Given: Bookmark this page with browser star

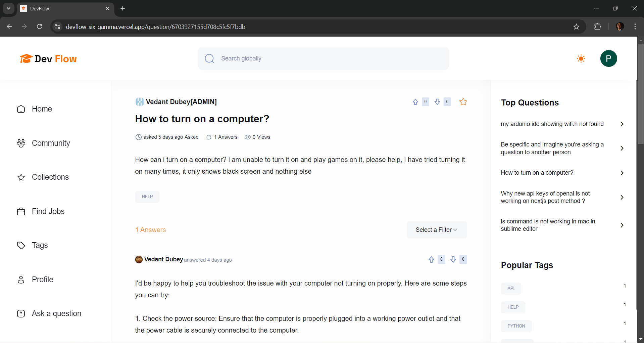Looking at the screenshot, I should (576, 27).
